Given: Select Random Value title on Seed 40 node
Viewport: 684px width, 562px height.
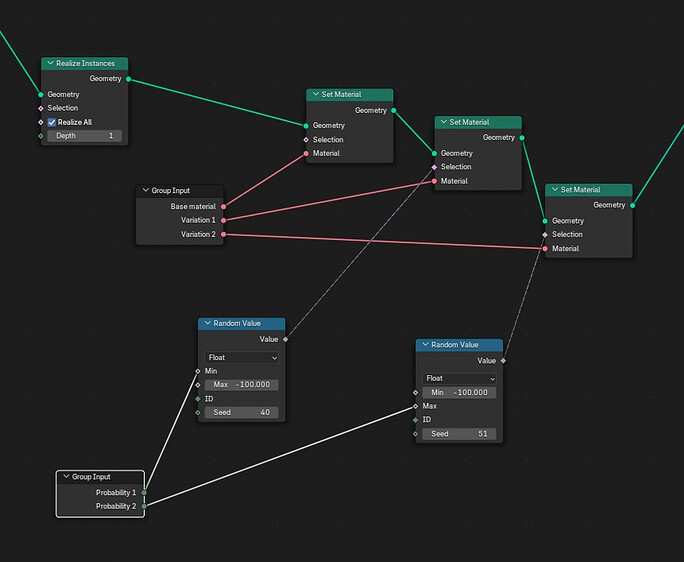Looking at the screenshot, I should [237, 323].
